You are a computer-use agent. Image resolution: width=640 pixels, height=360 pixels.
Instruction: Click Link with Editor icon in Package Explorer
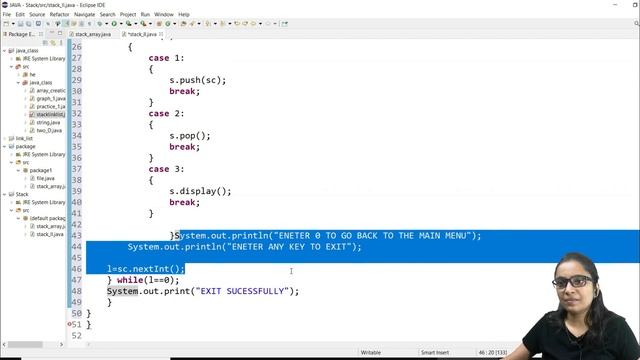[53, 42]
